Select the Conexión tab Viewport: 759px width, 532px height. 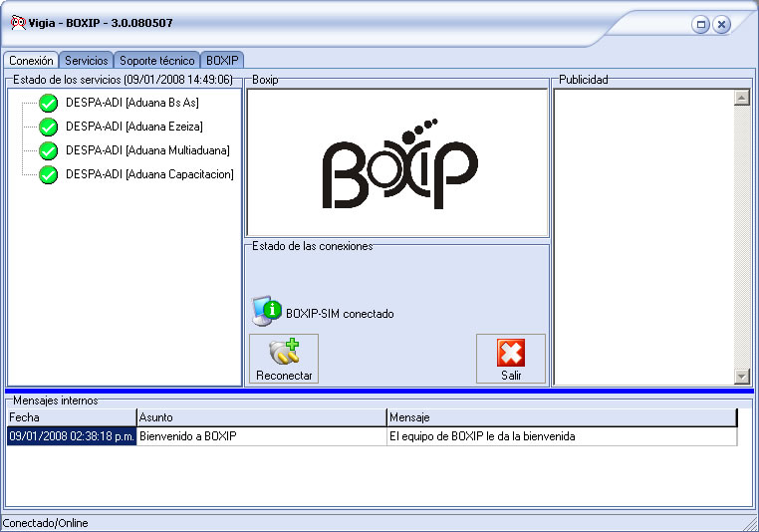[31, 61]
